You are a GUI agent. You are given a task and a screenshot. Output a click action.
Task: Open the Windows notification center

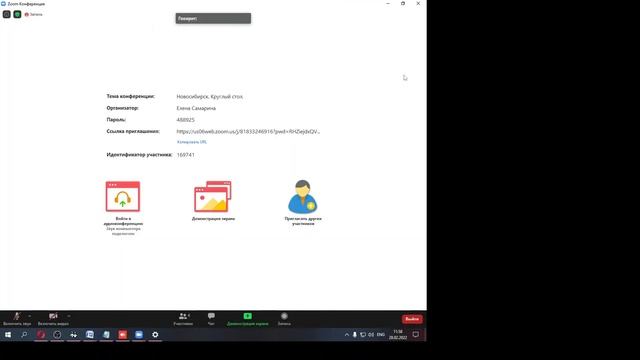click(x=416, y=335)
